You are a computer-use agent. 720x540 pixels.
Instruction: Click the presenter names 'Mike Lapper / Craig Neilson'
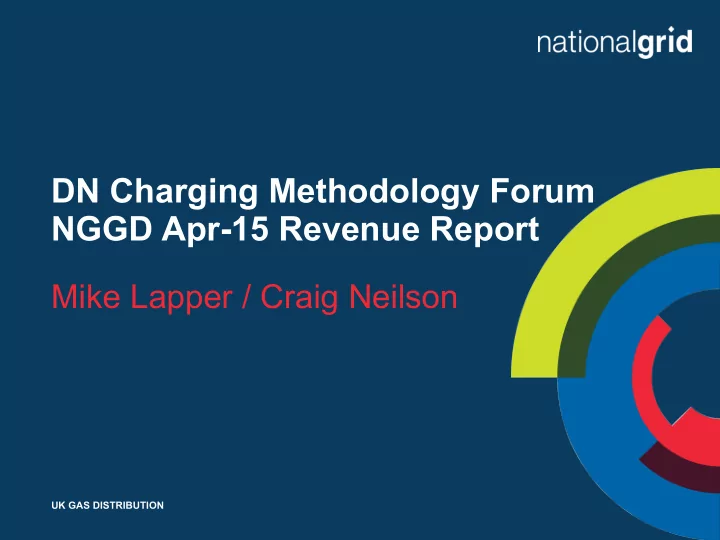click(254, 297)
